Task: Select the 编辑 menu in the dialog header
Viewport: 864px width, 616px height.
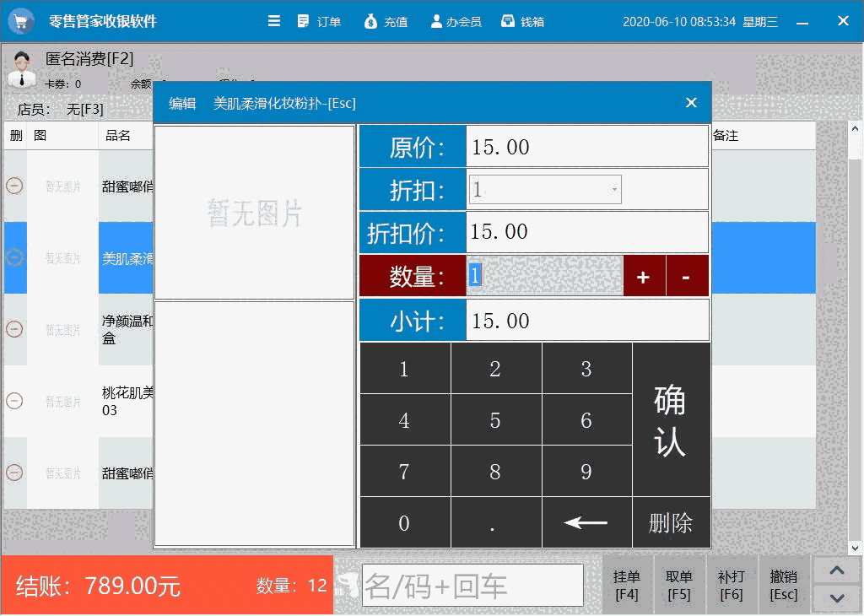Action: pyautogui.click(x=181, y=103)
